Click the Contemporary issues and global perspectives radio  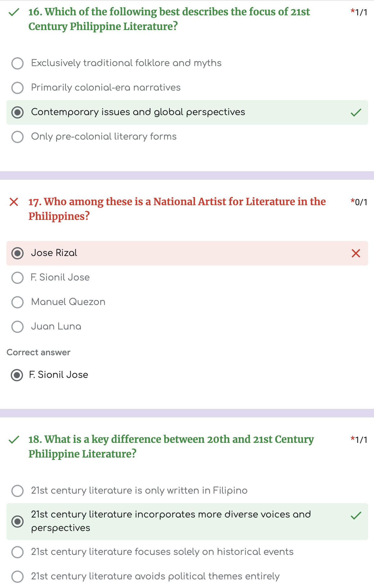coord(17,112)
